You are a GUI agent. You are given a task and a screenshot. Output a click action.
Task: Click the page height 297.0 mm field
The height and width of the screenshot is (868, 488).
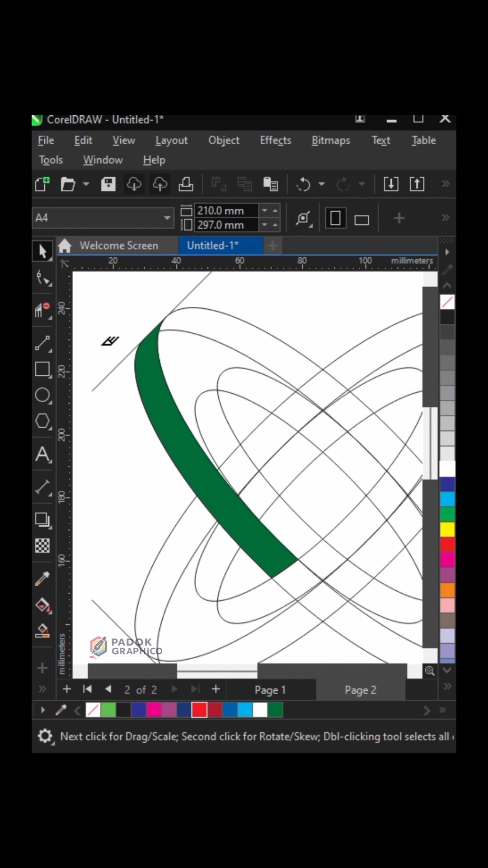point(226,225)
